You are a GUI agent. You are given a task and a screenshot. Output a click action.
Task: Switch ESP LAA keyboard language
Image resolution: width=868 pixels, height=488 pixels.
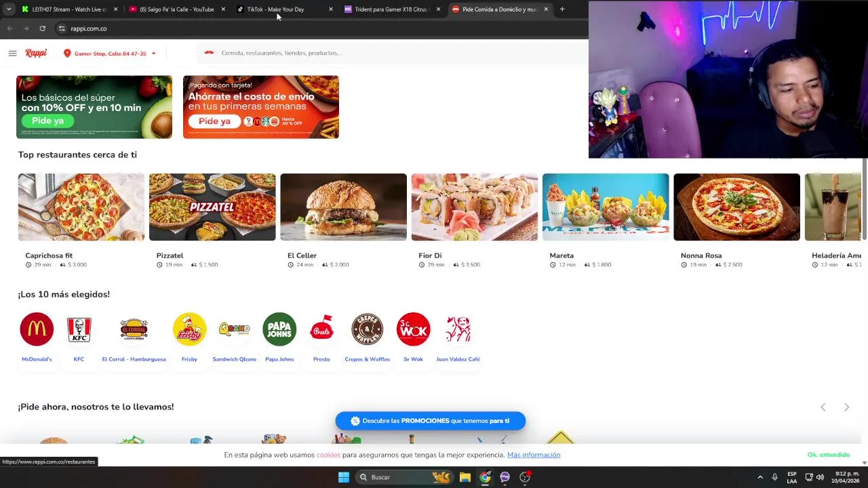pos(792,477)
